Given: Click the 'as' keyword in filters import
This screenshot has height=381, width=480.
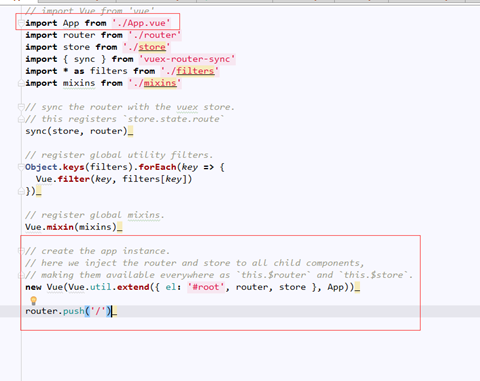Looking at the screenshot, I should click(79, 71).
